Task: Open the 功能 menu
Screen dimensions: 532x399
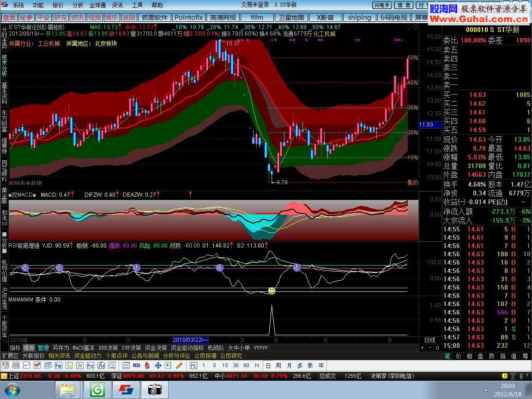Action: click(x=38, y=5)
